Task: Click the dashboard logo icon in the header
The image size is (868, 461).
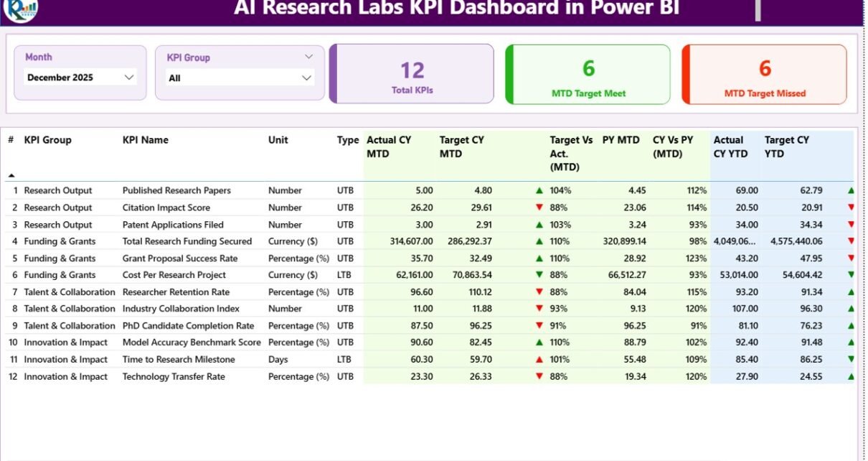Action: (x=21, y=9)
